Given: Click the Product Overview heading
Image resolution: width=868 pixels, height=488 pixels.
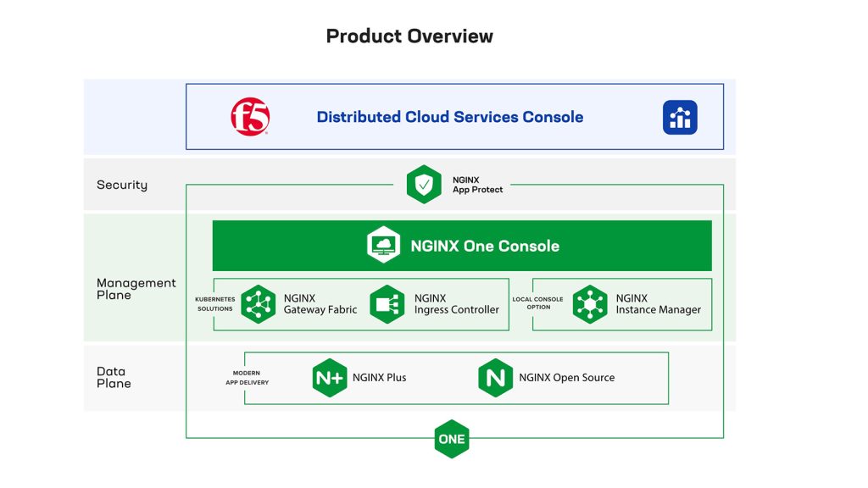Looking at the screenshot, I should coord(409,36).
